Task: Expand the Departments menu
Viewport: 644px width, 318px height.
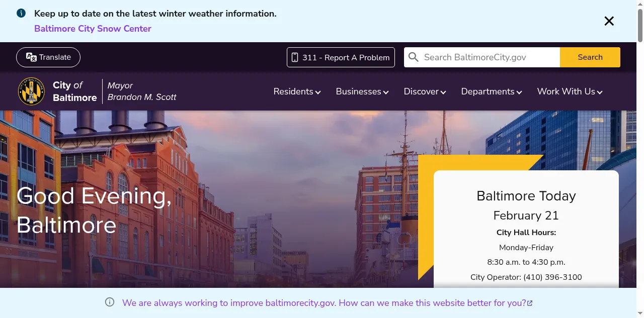Action: pos(492,91)
